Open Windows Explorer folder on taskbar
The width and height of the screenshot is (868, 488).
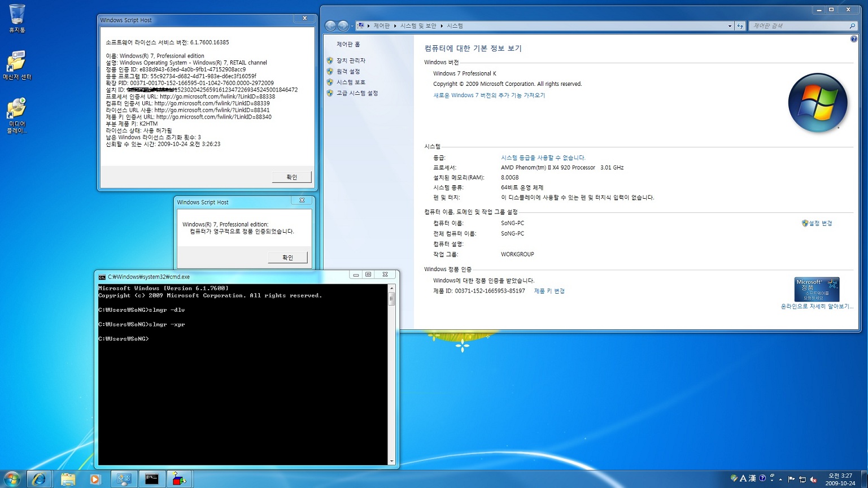point(68,479)
